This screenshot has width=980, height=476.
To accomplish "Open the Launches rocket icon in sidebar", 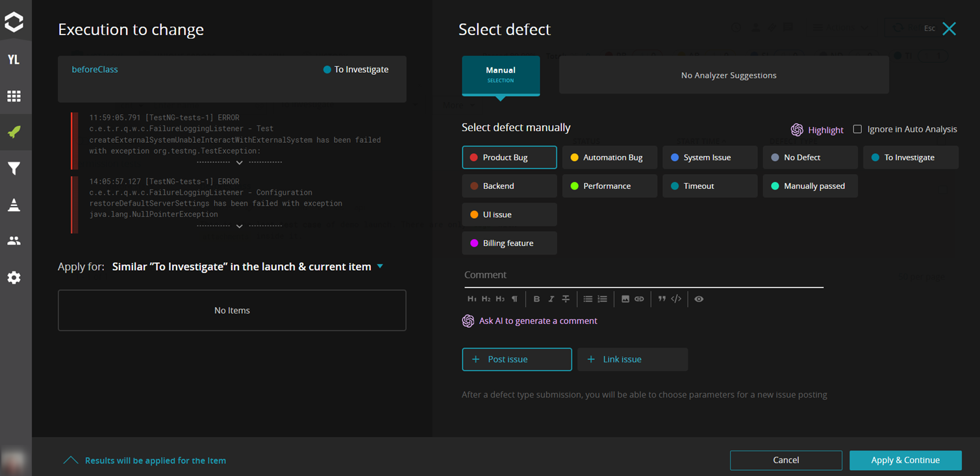I will 14,132.
